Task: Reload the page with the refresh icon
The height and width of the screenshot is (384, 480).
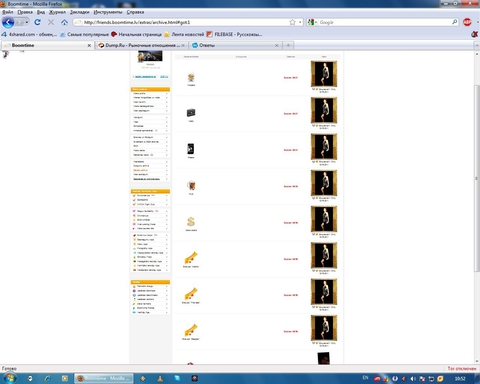Action: (37, 22)
